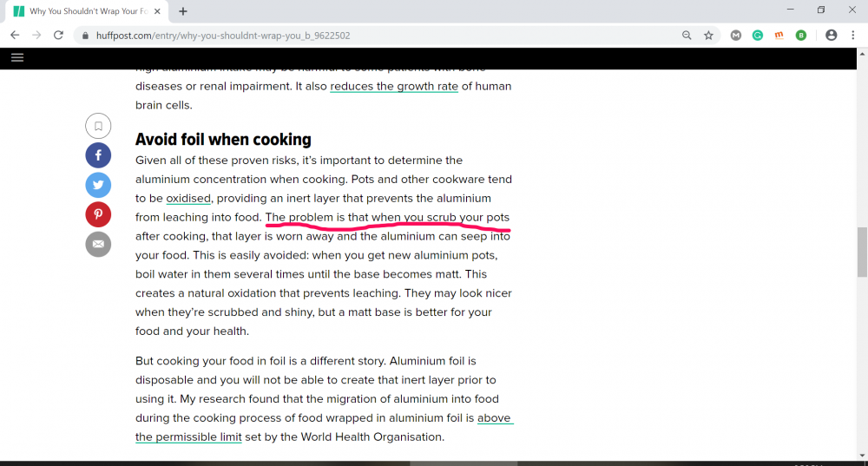Screen dimensions: 868x466
Task: Go back to the previous page
Action: pyautogui.click(x=15, y=36)
